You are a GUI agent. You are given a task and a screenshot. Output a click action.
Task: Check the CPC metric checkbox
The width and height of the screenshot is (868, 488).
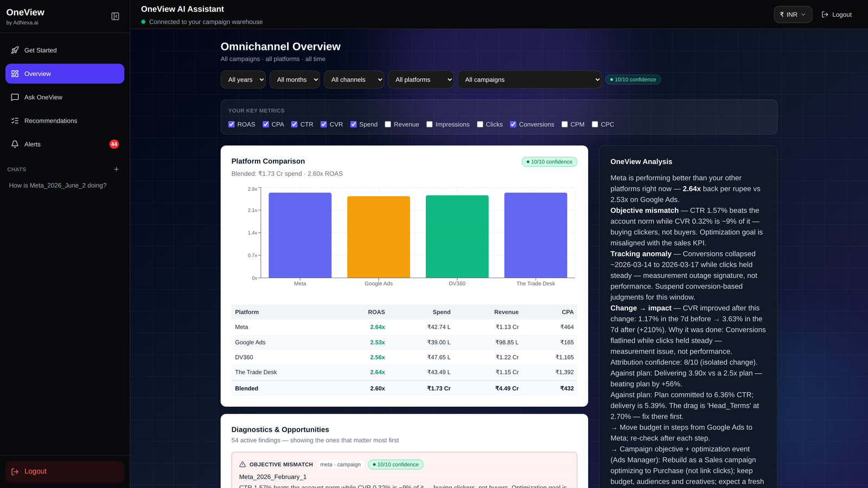(595, 124)
